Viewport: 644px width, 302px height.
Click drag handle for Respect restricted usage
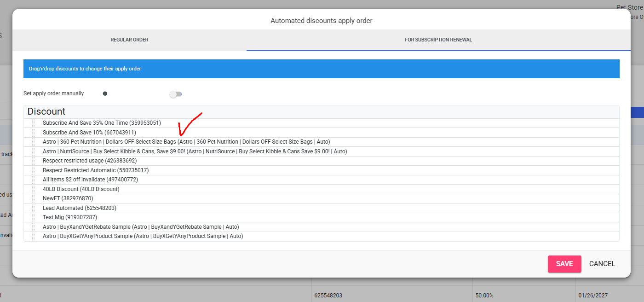coord(34,161)
